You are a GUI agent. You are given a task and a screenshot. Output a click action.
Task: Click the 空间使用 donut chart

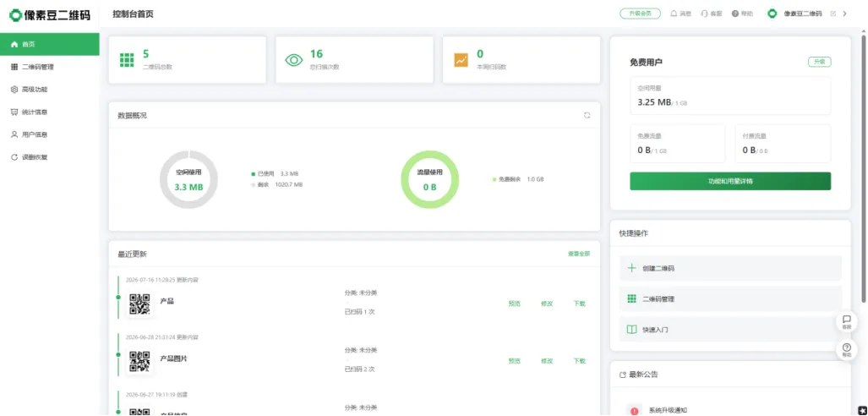coord(188,179)
